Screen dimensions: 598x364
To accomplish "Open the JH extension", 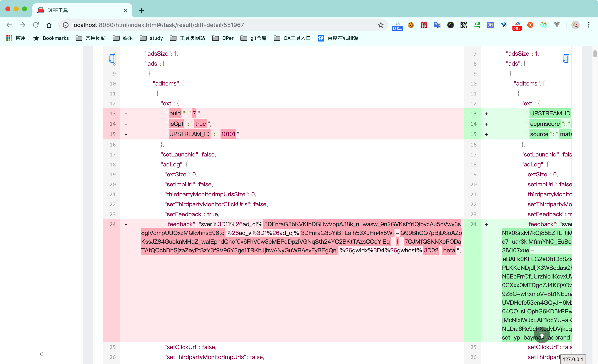I will 490,25.
